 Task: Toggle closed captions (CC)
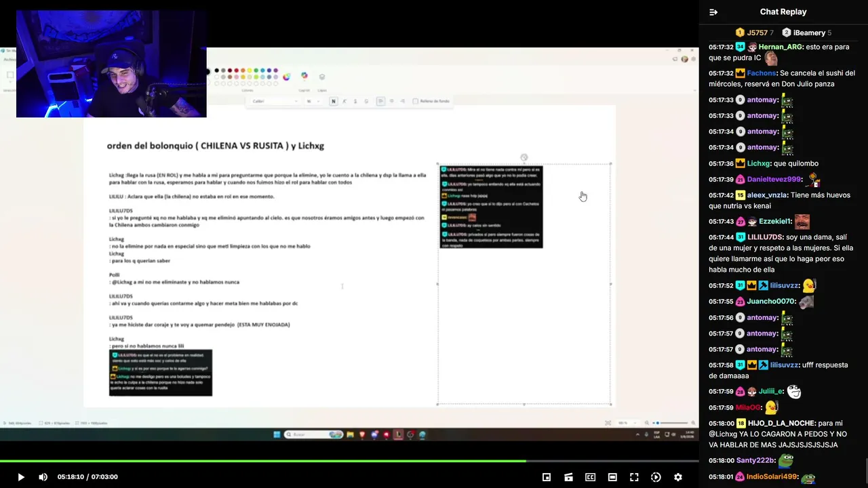pyautogui.click(x=590, y=477)
